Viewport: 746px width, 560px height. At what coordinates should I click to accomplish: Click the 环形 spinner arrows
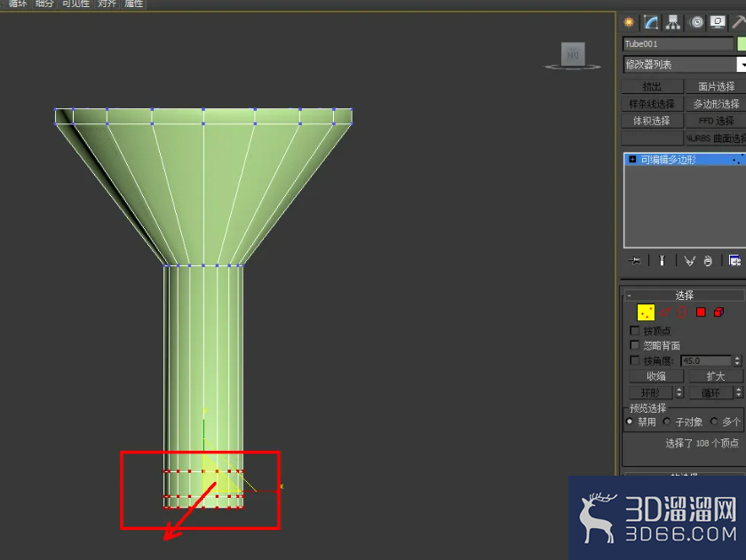[679, 392]
